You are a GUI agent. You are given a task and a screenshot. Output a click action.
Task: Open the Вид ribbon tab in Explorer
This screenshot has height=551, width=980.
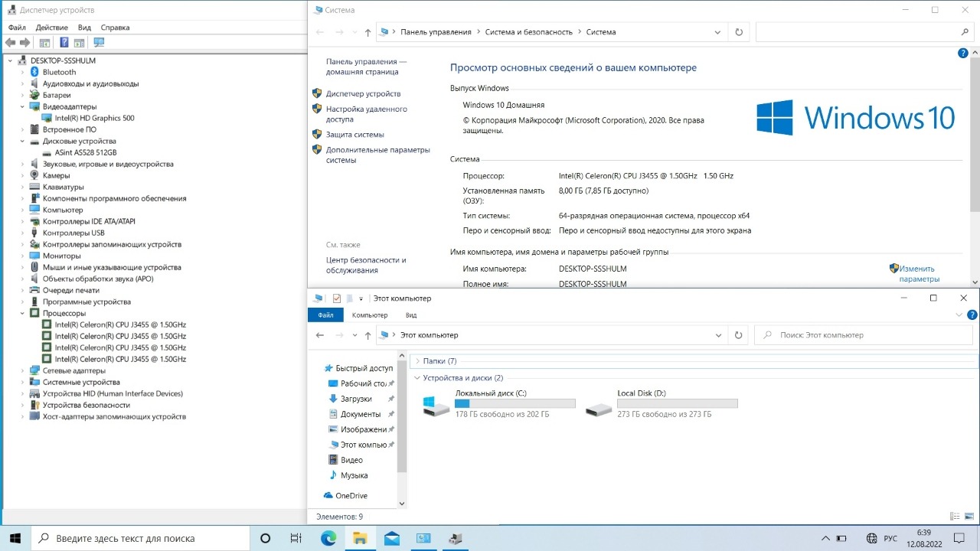coord(411,315)
